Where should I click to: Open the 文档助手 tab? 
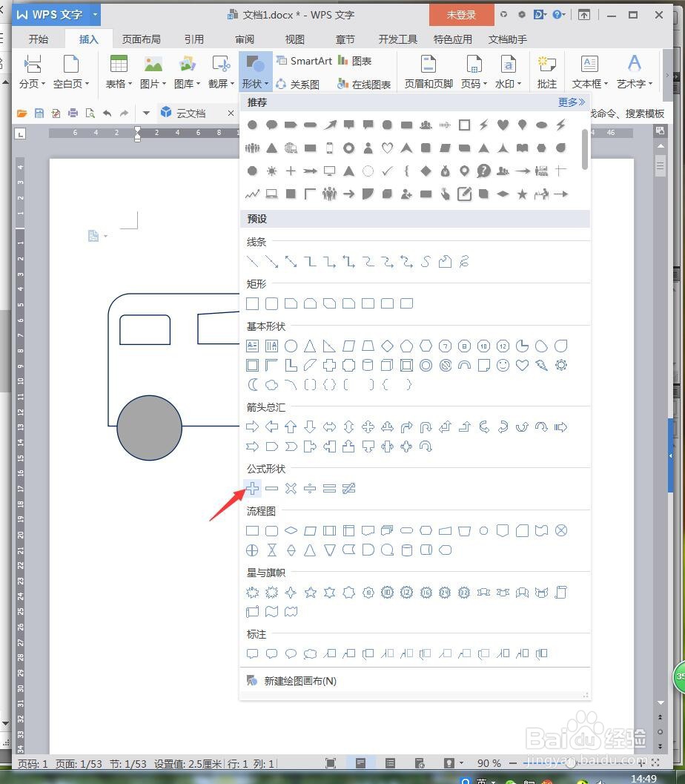tap(508, 39)
